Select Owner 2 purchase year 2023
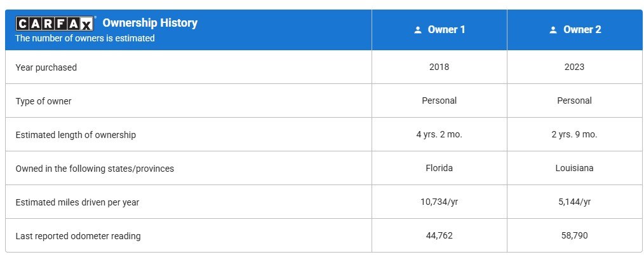This screenshot has width=644, height=257. click(x=574, y=67)
